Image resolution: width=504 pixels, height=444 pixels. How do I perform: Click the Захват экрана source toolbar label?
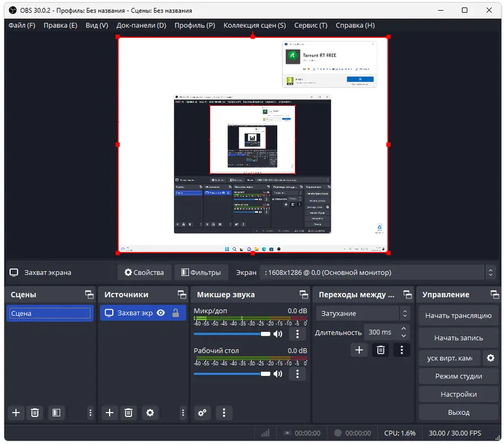[48, 273]
